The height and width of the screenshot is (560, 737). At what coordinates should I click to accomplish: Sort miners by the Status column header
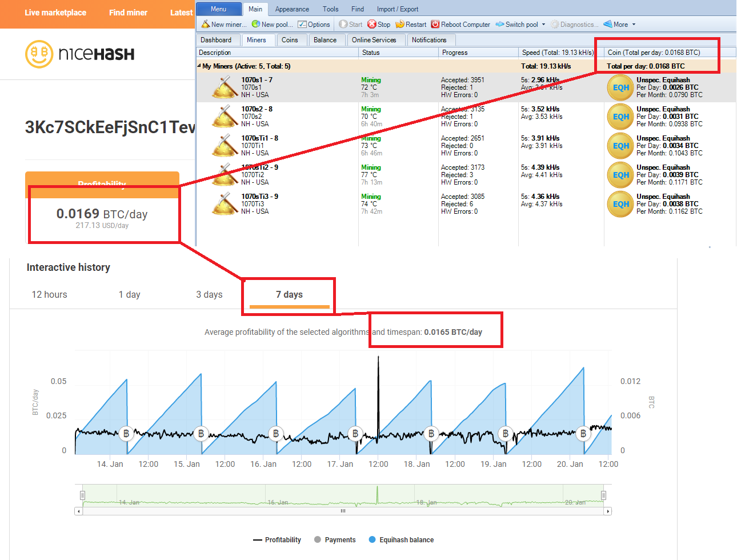tap(398, 53)
